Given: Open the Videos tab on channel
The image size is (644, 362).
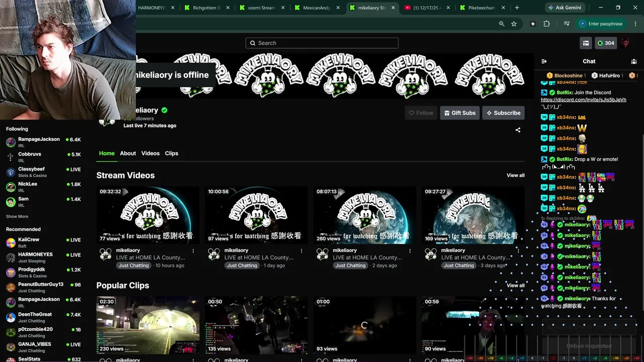Looking at the screenshot, I should pos(150,153).
